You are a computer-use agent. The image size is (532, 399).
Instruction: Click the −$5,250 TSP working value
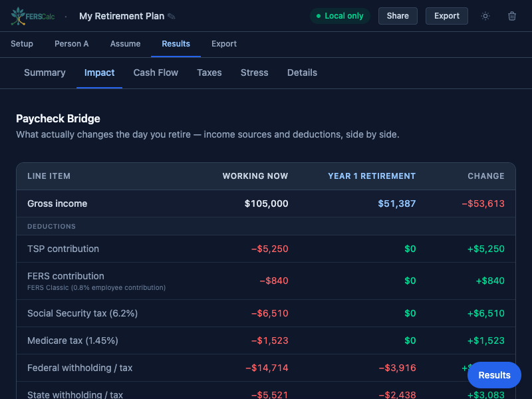270,249
